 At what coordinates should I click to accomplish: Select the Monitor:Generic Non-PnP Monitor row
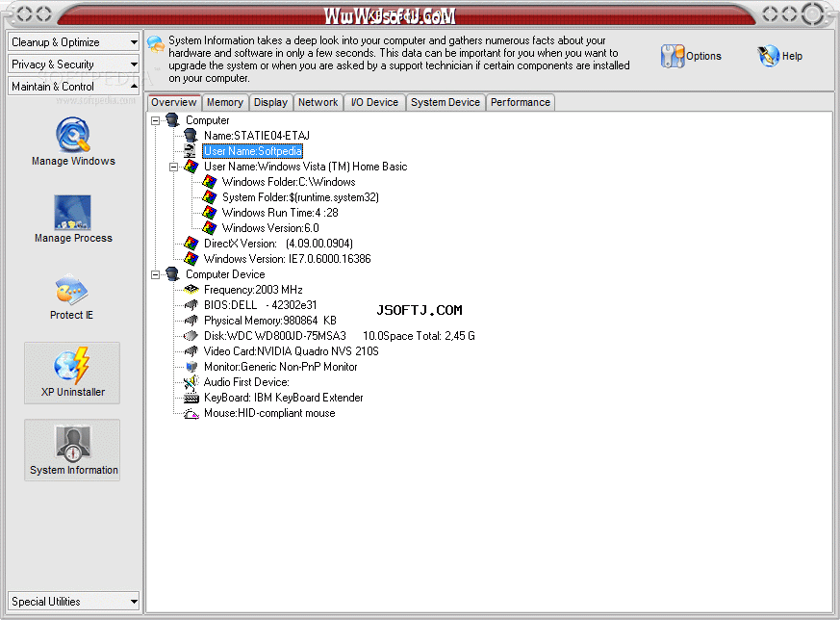280,367
